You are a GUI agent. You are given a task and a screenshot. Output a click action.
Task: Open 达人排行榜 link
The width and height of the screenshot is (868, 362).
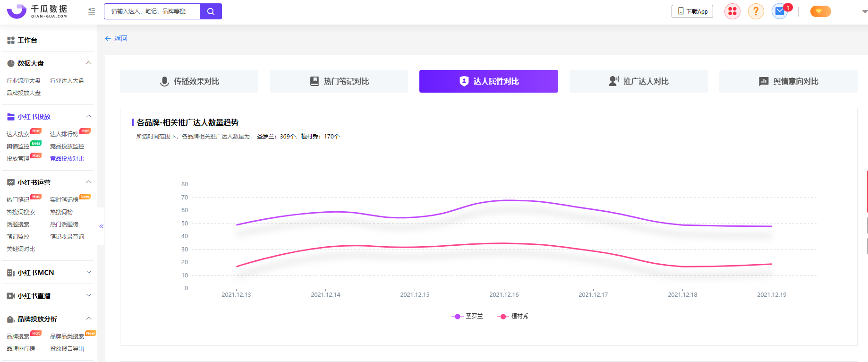[x=64, y=134]
